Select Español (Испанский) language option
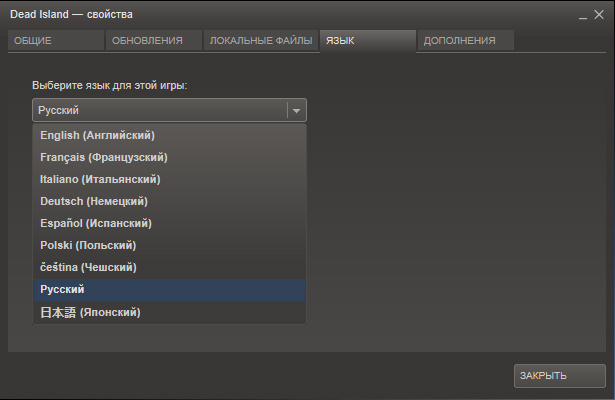This screenshot has width=615, height=400. click(169, 223)
